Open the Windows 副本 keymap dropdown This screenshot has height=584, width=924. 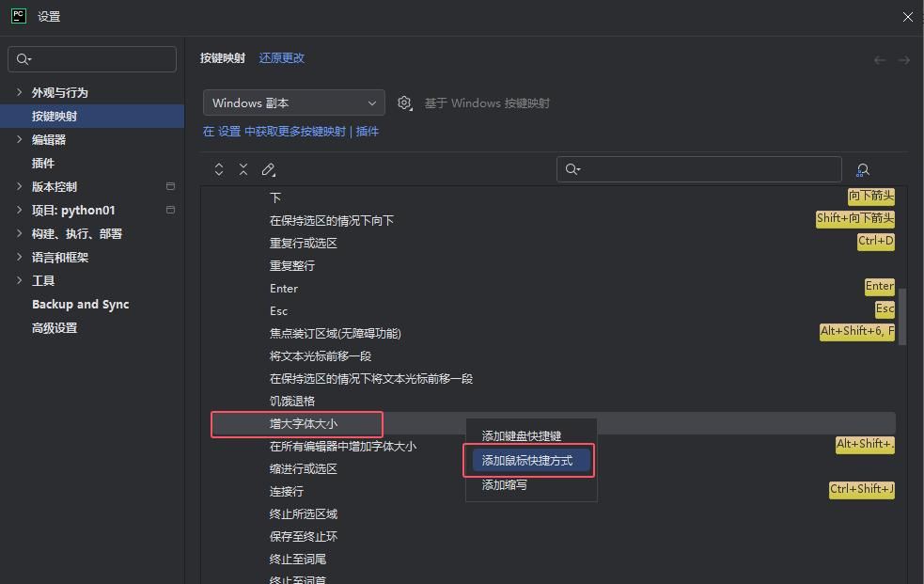294,103
